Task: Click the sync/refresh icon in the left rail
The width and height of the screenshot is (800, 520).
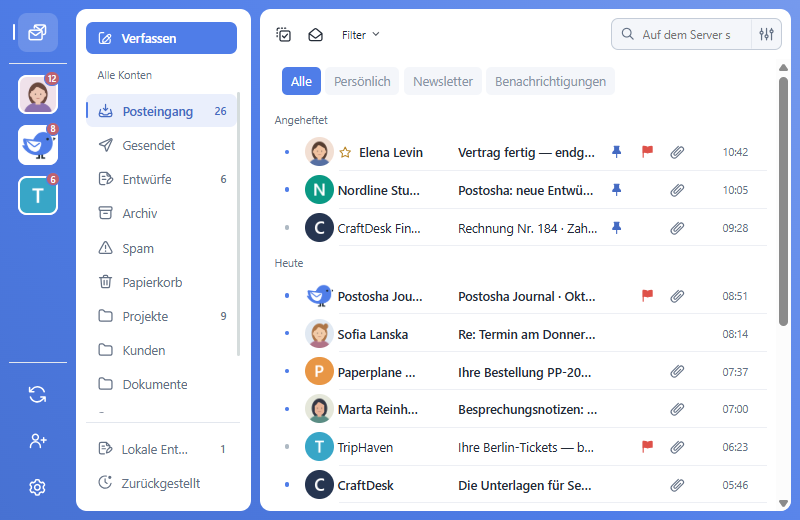Action: [x=37, y=394]
